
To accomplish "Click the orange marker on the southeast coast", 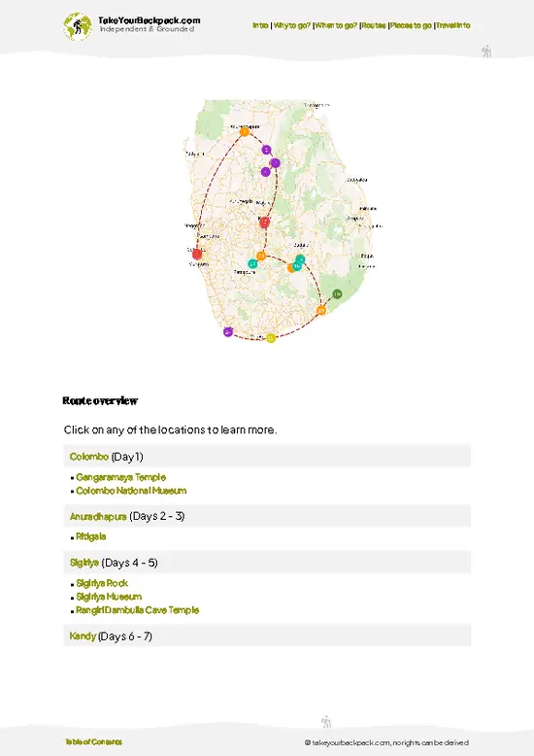I will point(321,310).
